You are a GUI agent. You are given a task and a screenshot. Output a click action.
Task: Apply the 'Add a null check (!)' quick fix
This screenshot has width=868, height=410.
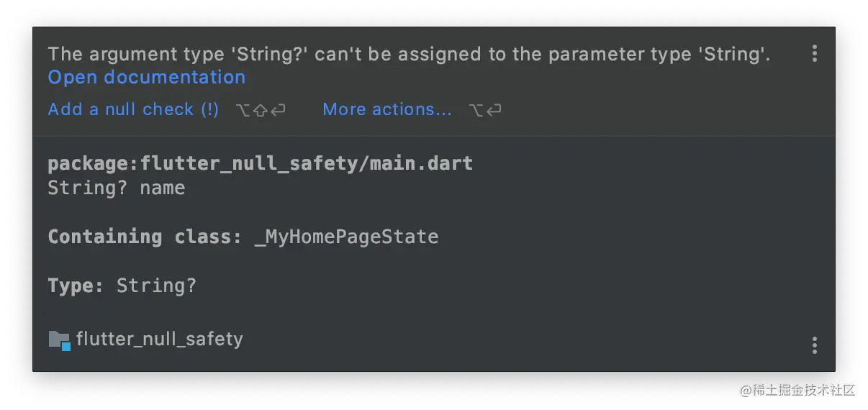coord(133,109)
